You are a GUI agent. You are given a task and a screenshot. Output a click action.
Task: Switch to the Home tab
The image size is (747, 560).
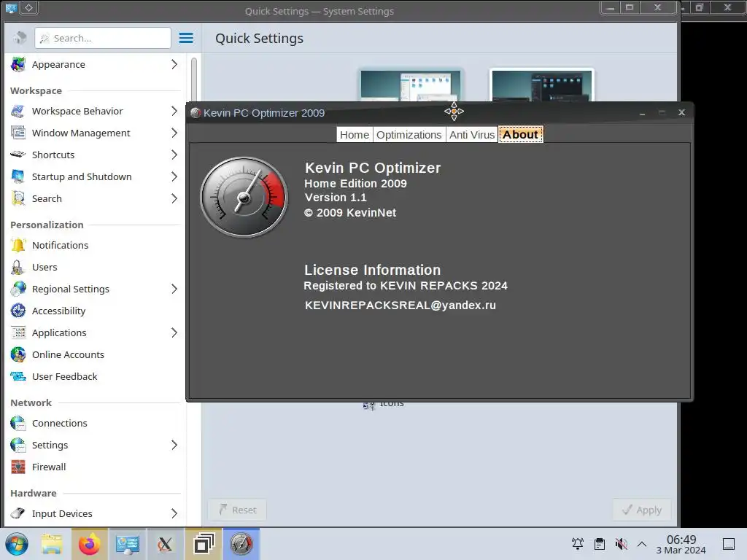354,135
